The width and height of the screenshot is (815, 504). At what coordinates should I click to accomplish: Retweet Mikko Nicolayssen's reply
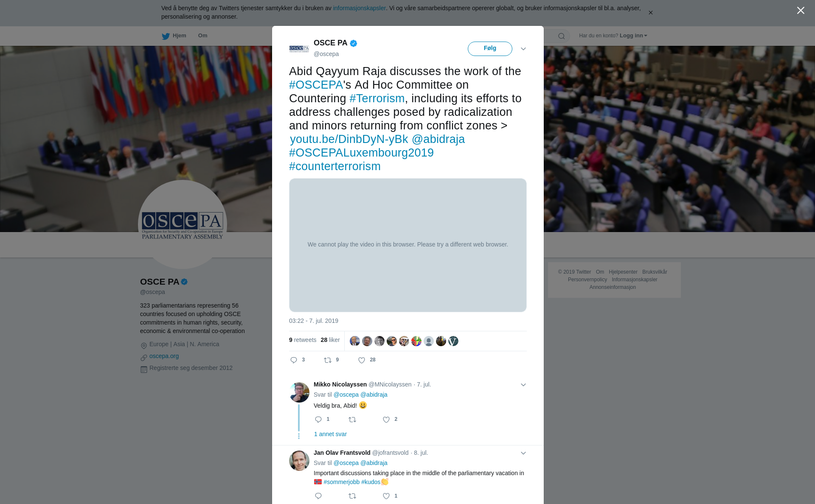[352, 420]
